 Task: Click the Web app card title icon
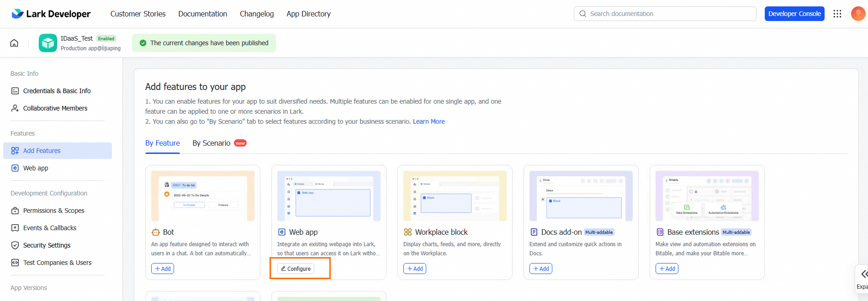[x=282, y=232]
